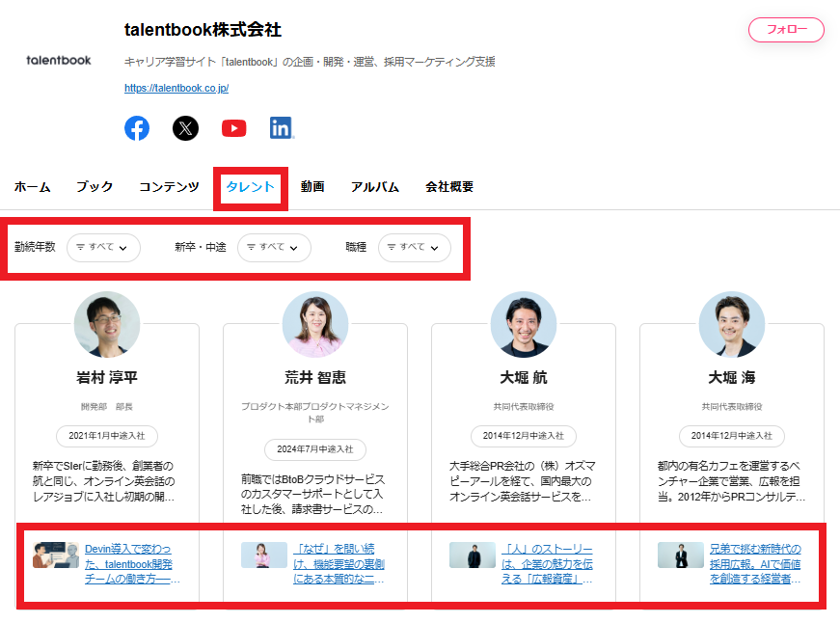This screenshot has height=623, width=840.
Task: Click the Devin article thumbnail image
Action: (x=56, y=555)
